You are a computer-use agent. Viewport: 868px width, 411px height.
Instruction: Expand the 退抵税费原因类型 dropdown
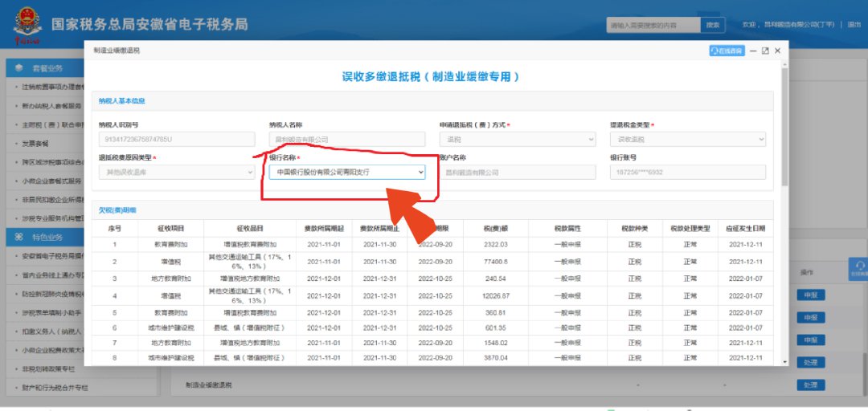(177, 172)
